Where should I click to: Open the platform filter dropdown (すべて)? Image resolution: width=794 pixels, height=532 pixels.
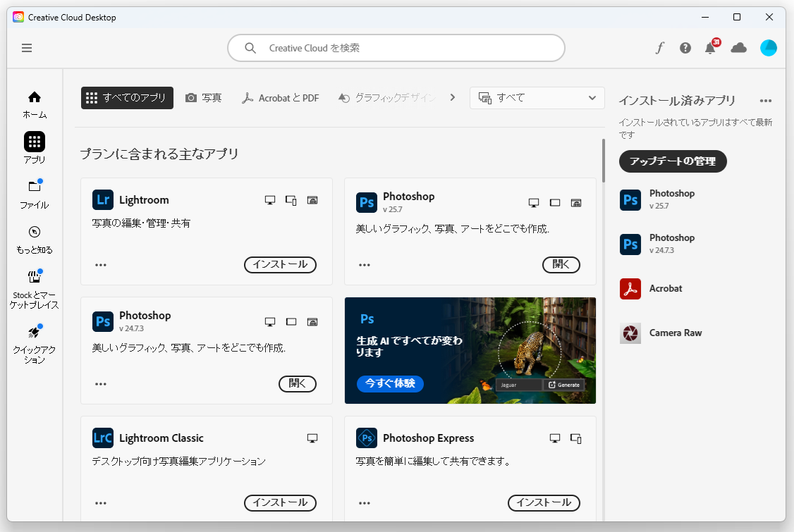click(537, 98)
